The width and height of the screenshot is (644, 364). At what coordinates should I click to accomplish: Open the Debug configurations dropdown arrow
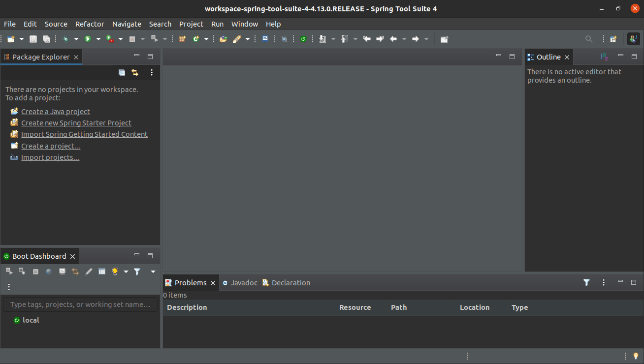[x=76, y=39]
